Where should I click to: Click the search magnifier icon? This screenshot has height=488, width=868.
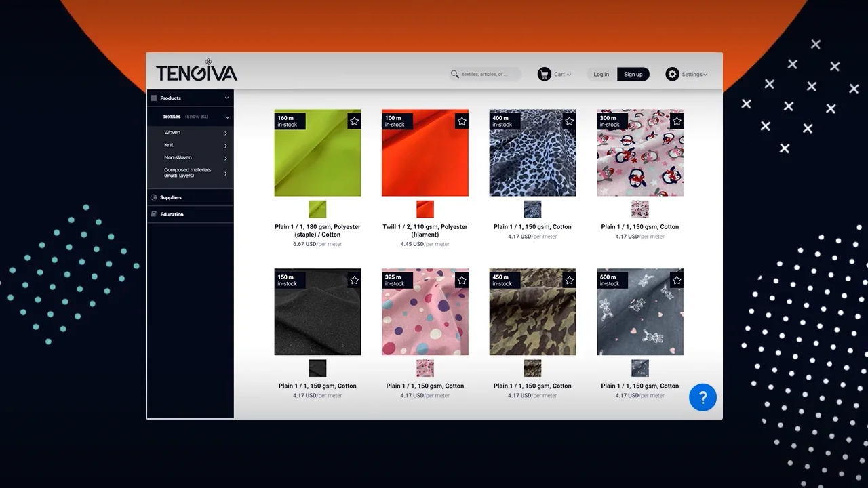pos(455,74)
